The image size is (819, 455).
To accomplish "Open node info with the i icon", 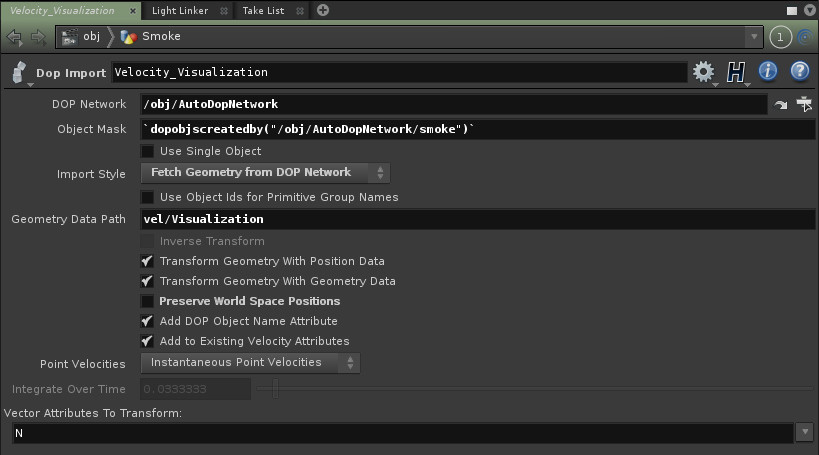I will tap(768, 71).
